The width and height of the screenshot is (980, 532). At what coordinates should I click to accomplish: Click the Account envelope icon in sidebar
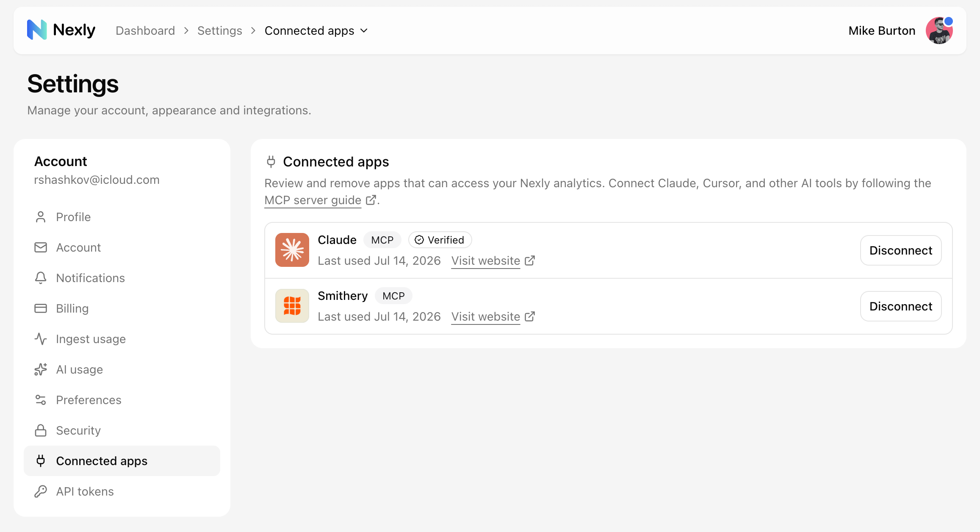click(41, 247)
